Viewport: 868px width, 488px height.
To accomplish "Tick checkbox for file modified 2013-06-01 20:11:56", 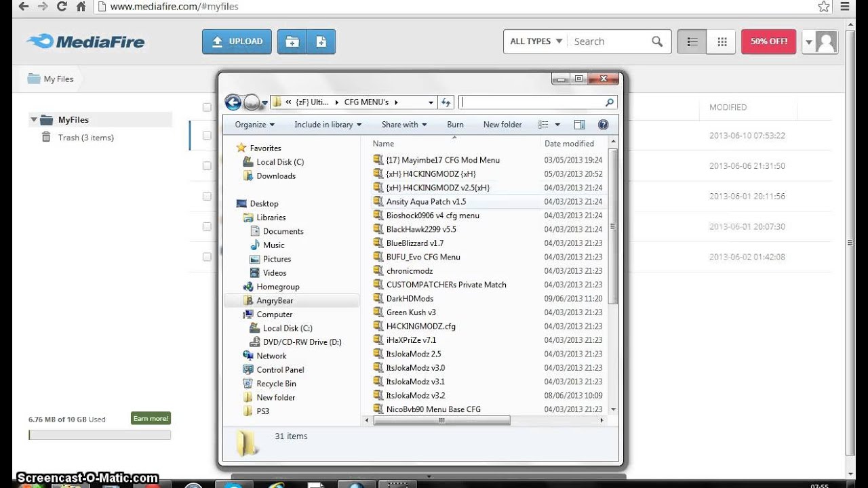I will click(x=207, y=197).
